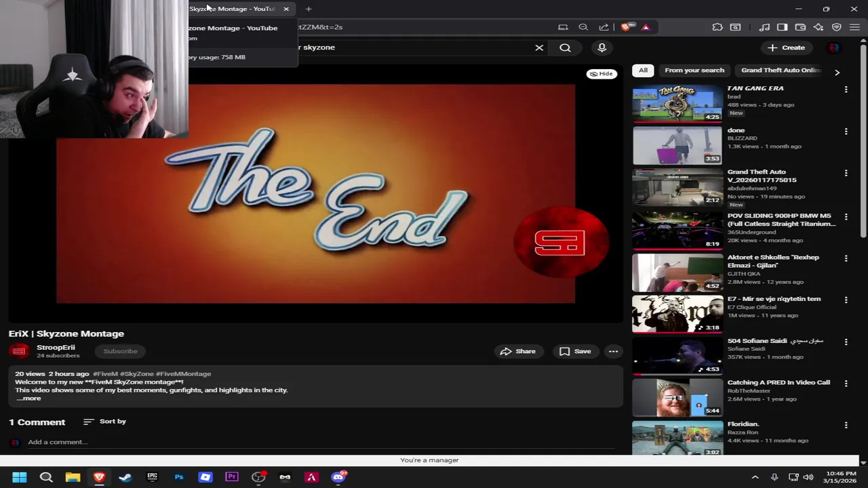Start voice search with microphone icon

[x=601, y=47]
